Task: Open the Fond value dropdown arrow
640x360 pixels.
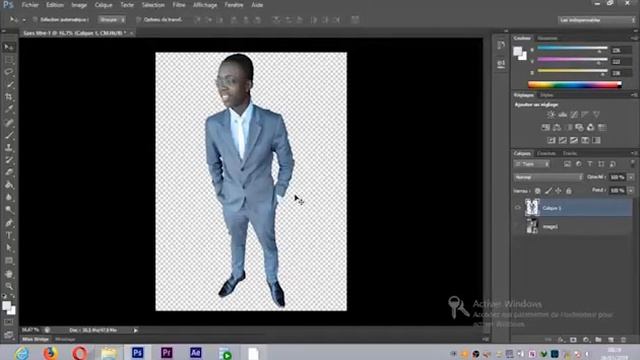Action: coord(631,191)
